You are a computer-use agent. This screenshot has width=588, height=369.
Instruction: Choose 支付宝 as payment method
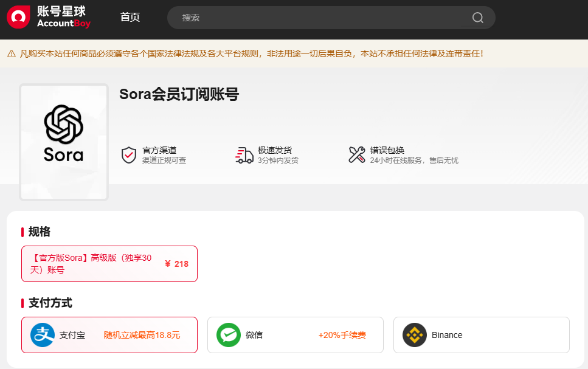point(109,335)
